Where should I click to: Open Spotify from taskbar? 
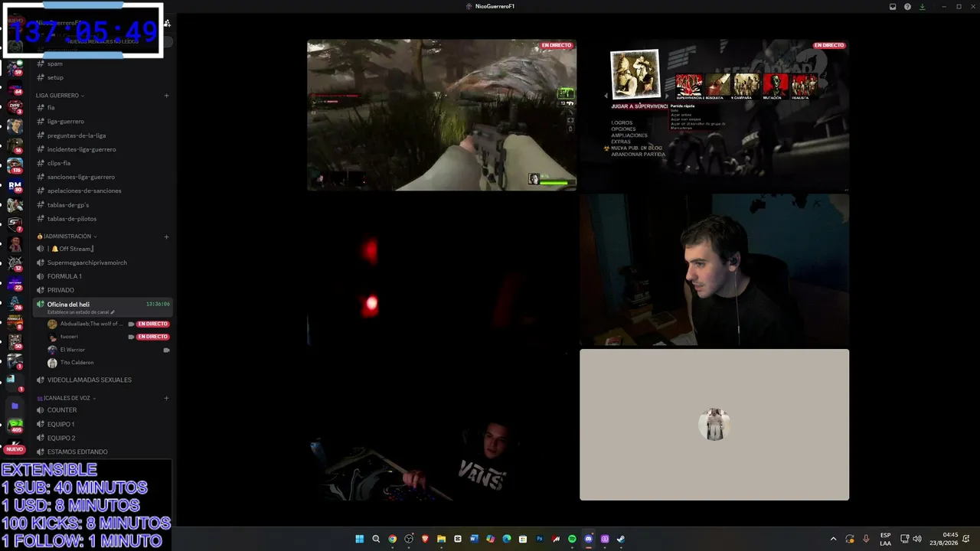[572, 539]
